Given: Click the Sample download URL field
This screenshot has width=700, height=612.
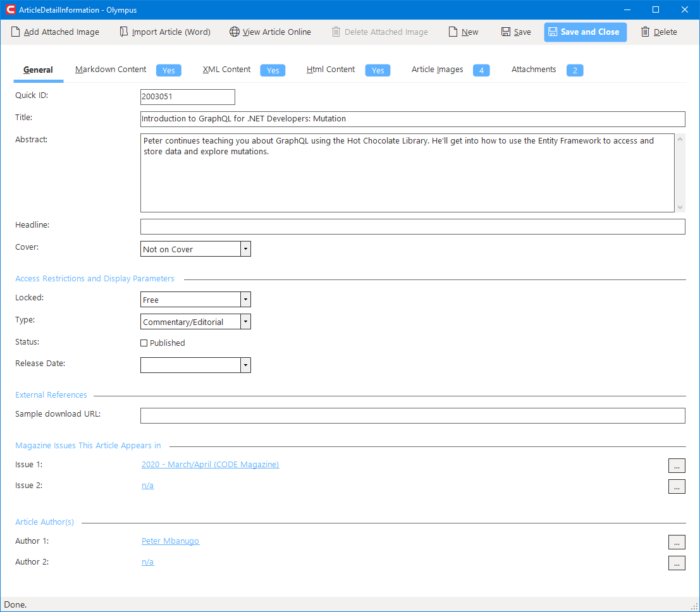Looking at the screenshot, I should 412,415.
